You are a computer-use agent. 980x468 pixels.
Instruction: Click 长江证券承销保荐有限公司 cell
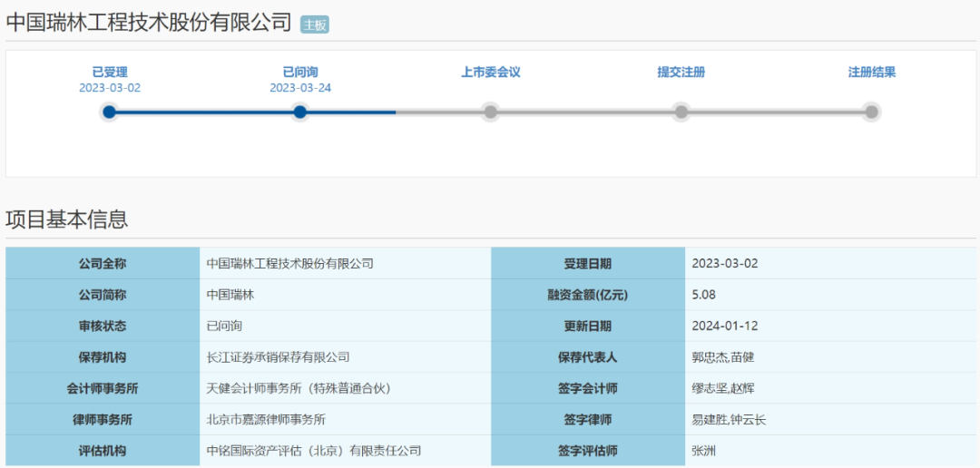[345, 357]
